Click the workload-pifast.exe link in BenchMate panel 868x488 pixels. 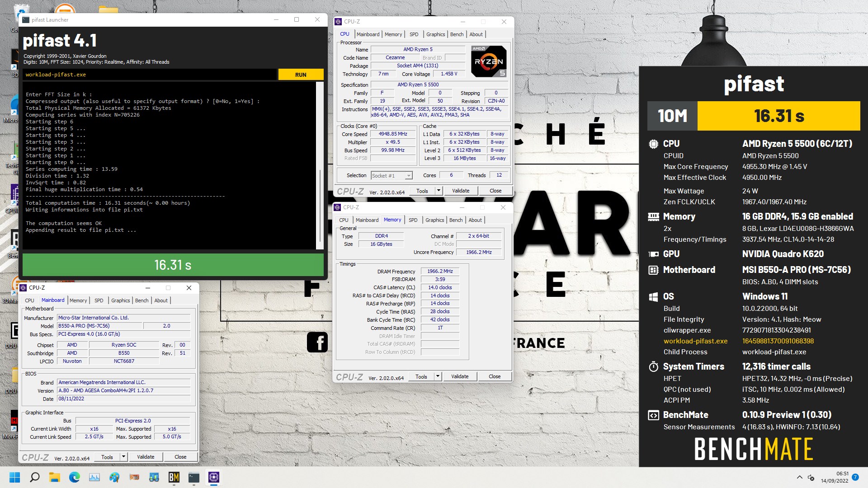coord(695,341)
